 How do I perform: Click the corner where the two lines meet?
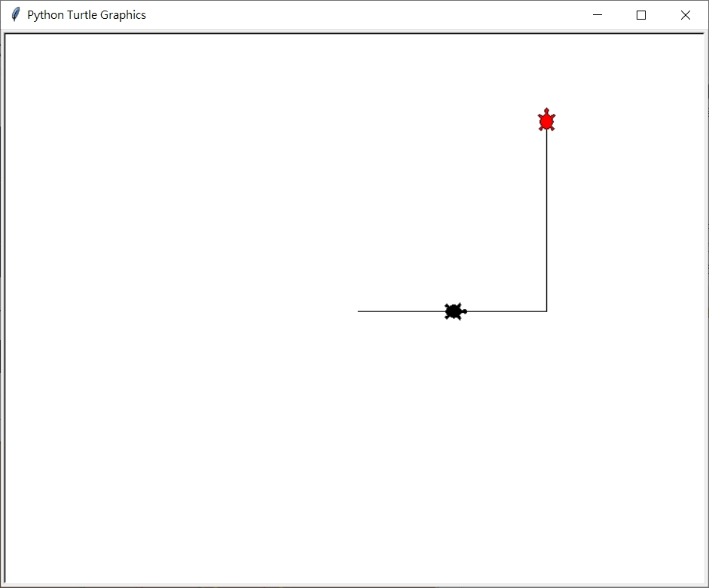click(x=546, y=311)
